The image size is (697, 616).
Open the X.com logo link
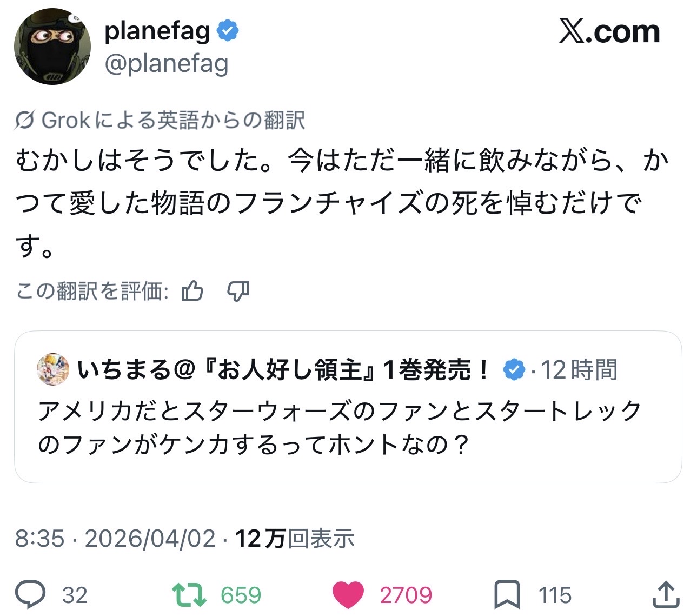pyautogui.click(x=609, y=32)
